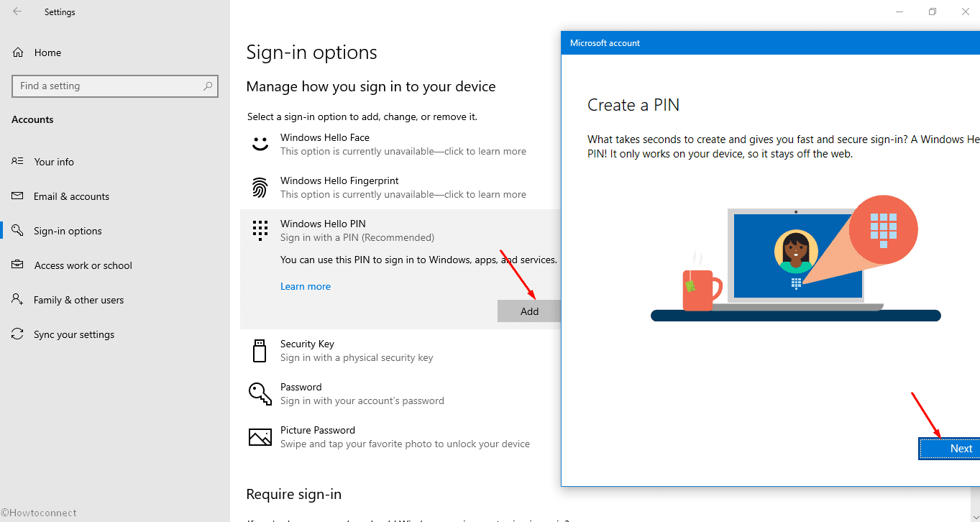Screen dimensions: 980x522
Task: Focus the Find a setting search box
Action: (115, 86)
